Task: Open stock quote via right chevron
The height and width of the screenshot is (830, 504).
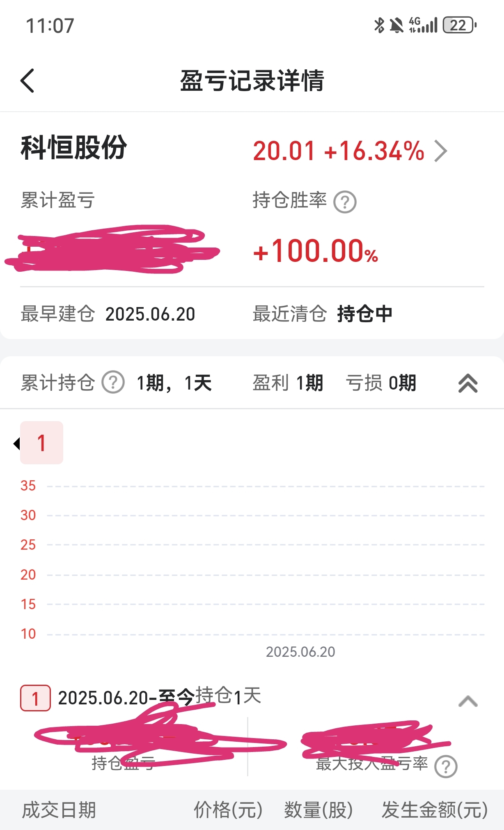Action: click(441, 151)
